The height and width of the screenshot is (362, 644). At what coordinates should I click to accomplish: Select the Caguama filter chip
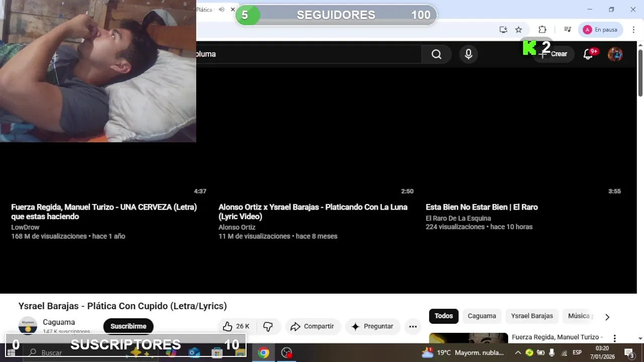[482, 316]
